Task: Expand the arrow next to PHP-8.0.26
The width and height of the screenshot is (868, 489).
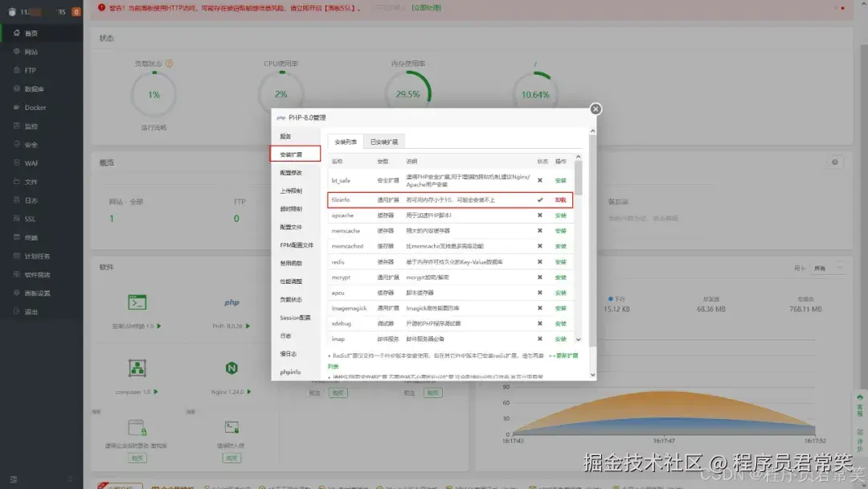Action: [x=246, y=327]
